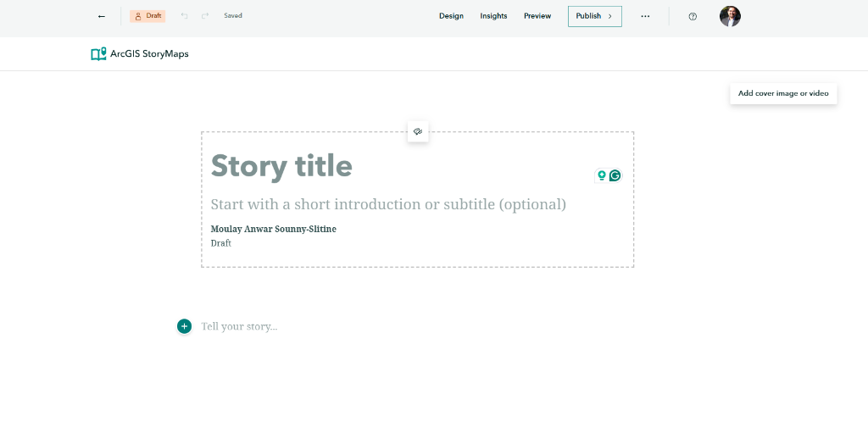Click the Saved status text
868x433 pixels.
point(233,15)
